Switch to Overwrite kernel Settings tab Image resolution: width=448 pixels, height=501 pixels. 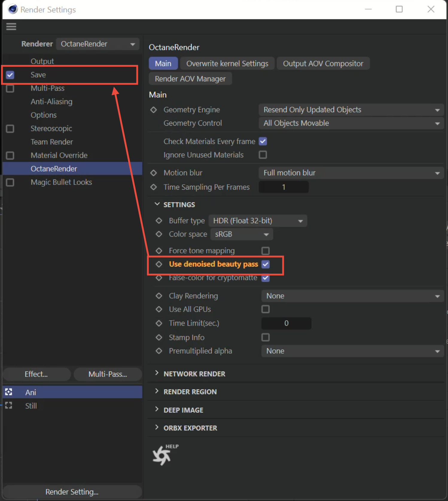[227, 64]
